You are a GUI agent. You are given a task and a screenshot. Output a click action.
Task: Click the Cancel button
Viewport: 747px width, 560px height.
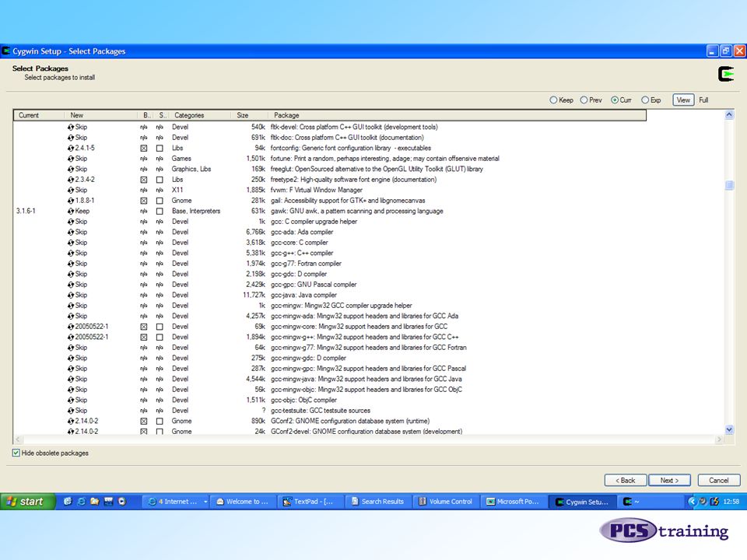[x=719, y=481]
